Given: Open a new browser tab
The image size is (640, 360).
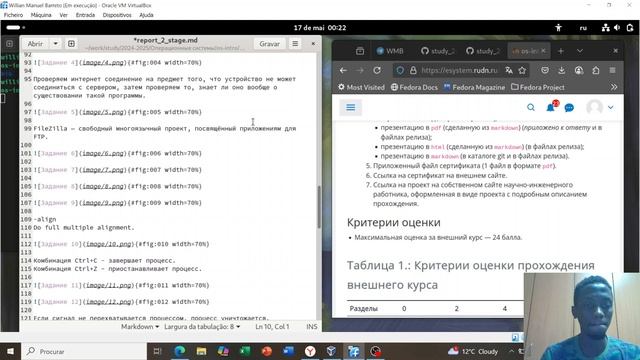Looking at the screenshot, I should point(561,51).
